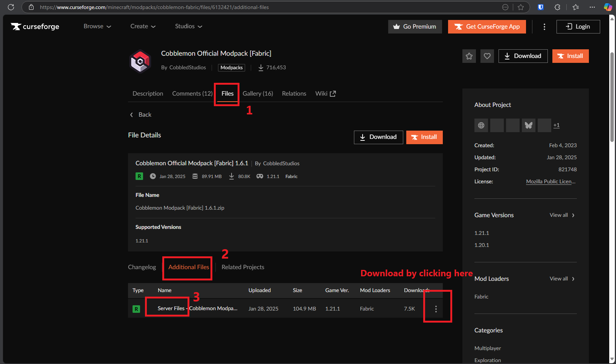Favorite project with the heart icon button
Image resolution: width=616 pixels, height=364 pixels.
[487, 56]
